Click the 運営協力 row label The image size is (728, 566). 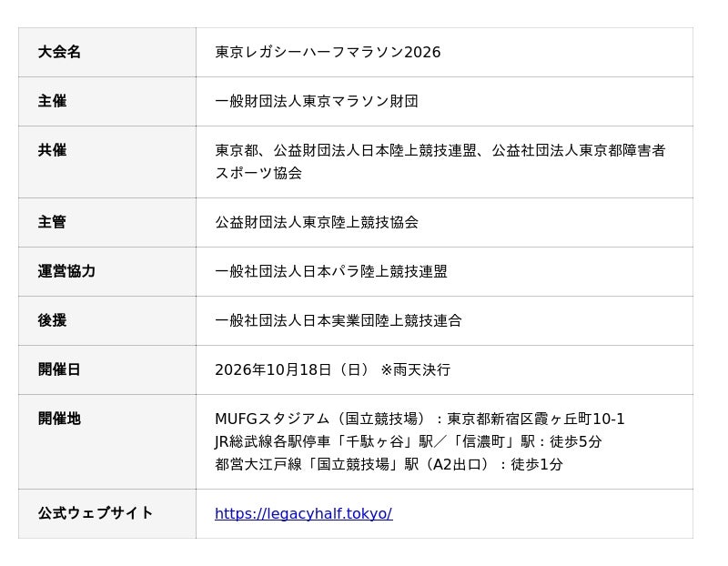tap(66, 271)
